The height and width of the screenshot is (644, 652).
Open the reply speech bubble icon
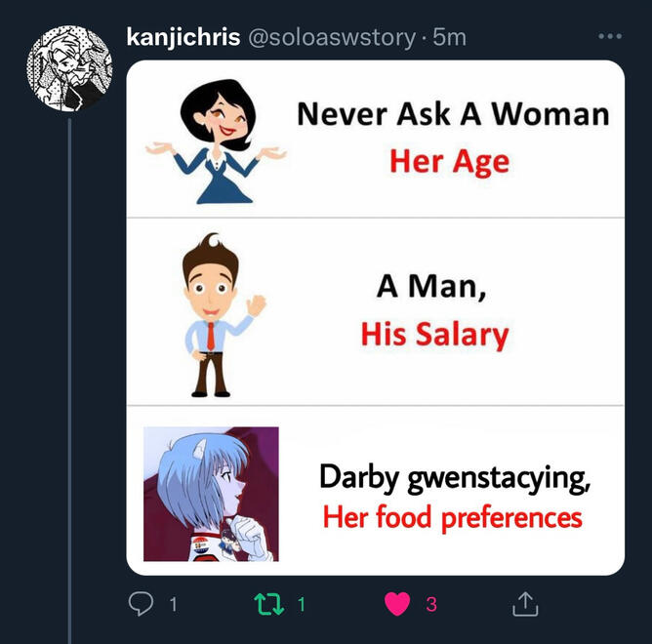(x=142, y=605)
